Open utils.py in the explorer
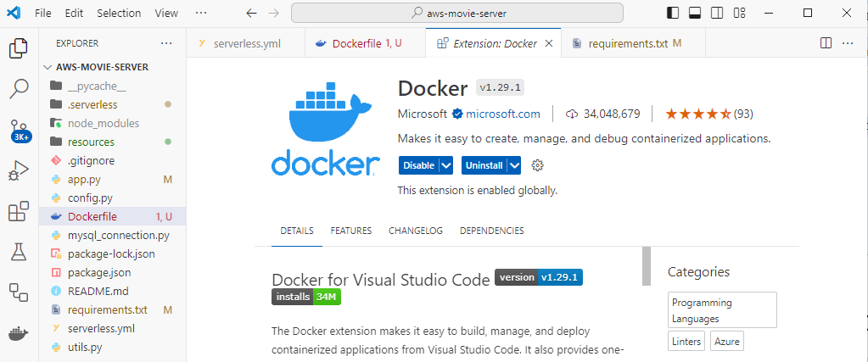Image resolution: width=868 pixels, height=362 pixels. click(112, 347)
